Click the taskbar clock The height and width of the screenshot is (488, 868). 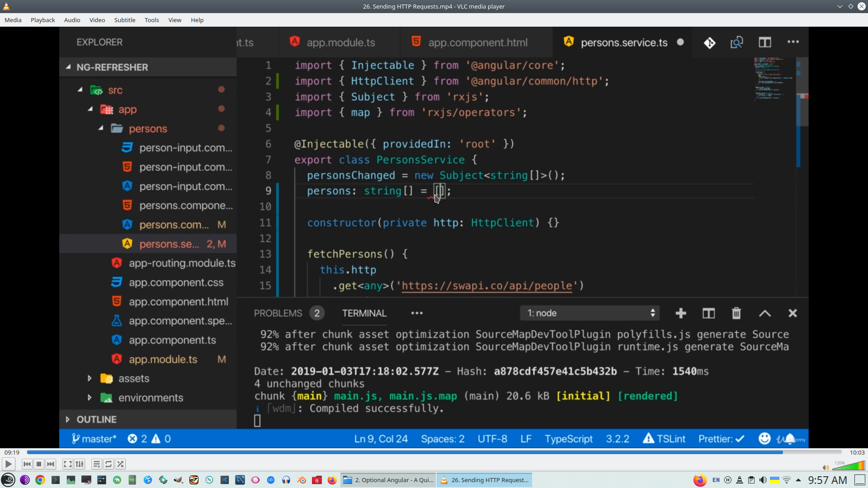827,480
